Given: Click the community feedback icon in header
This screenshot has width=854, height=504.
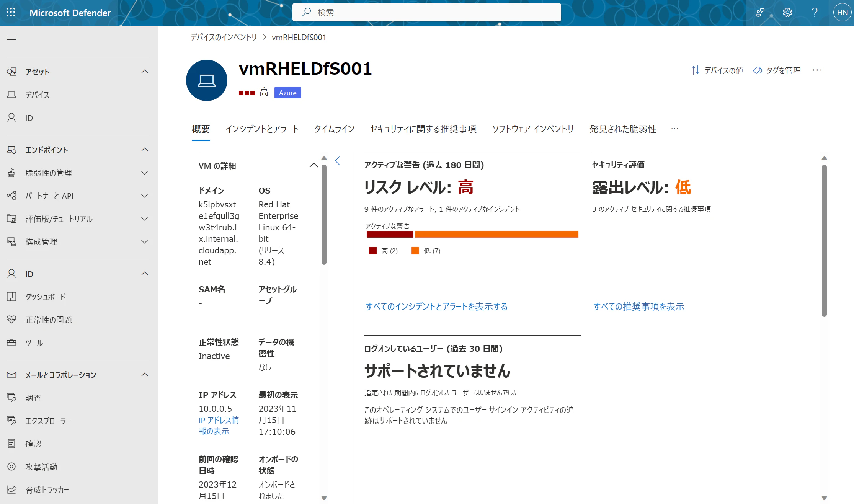Looking at the screenshot, I should 760,13.
